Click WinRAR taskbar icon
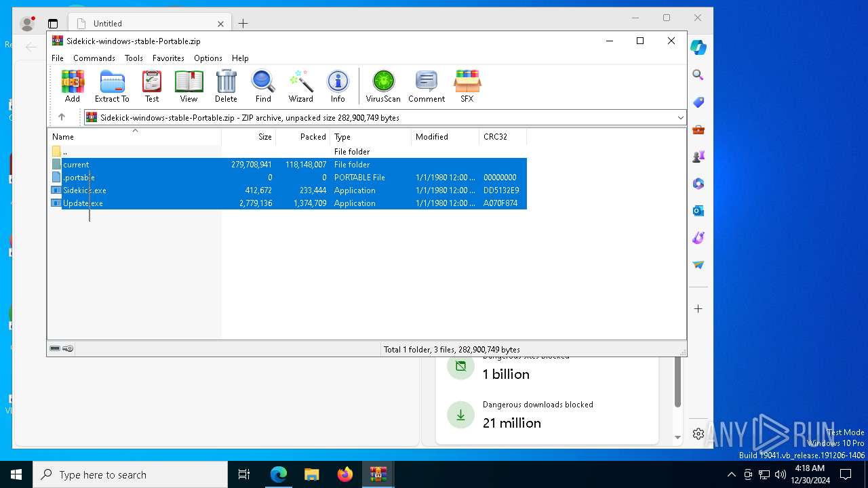The image size is (868, 488). pyautogui.click(x=378, y=474)
